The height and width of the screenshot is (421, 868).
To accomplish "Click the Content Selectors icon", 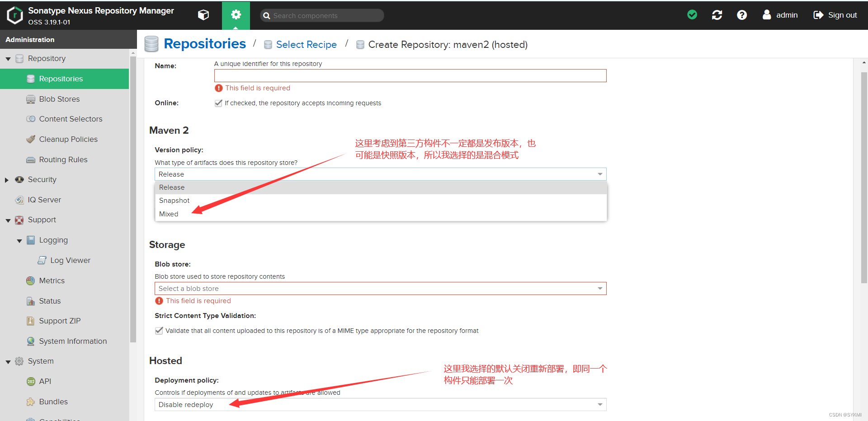I will point(31,119).
